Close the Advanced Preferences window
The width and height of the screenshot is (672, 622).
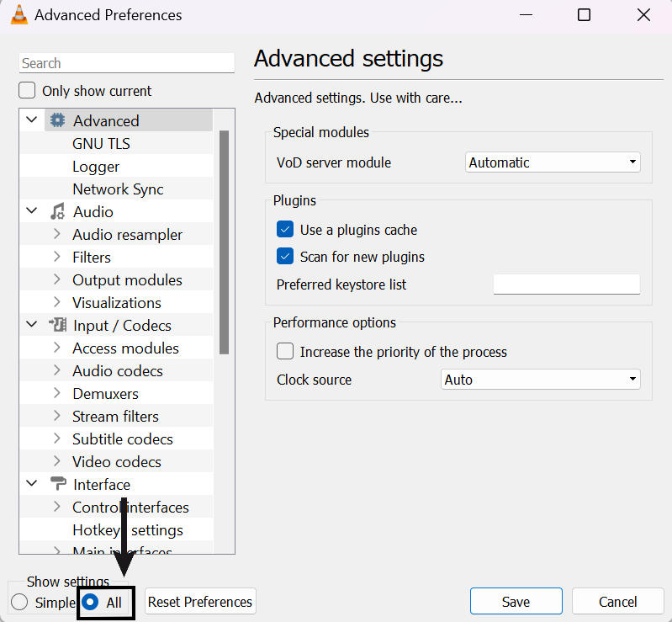coord(643,15)
